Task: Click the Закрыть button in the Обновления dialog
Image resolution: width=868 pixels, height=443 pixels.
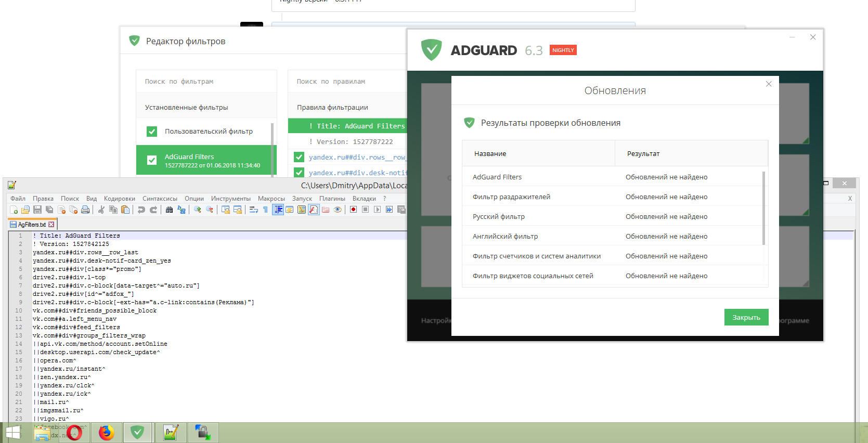Action: pyautogui.click(x=746, y=317)
